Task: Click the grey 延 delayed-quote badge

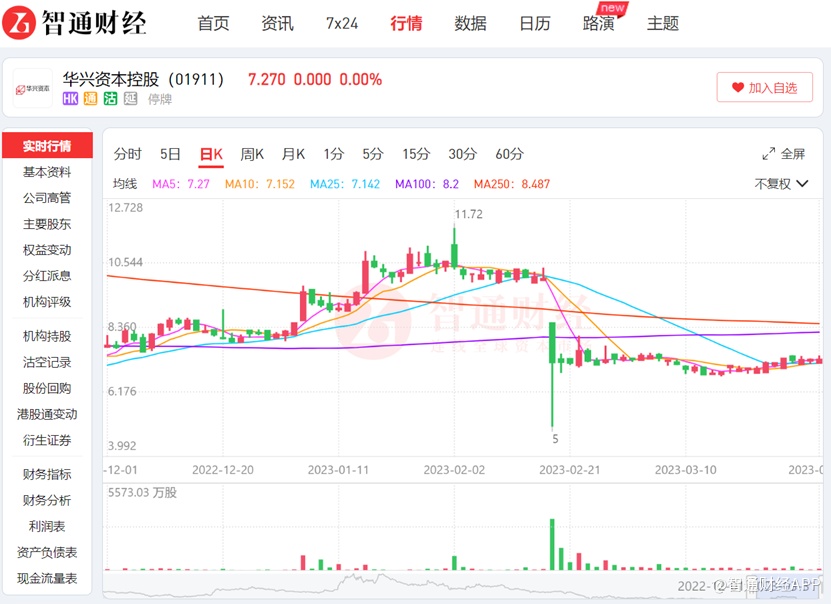Action: pyautogui.click(x=130, y=99)
